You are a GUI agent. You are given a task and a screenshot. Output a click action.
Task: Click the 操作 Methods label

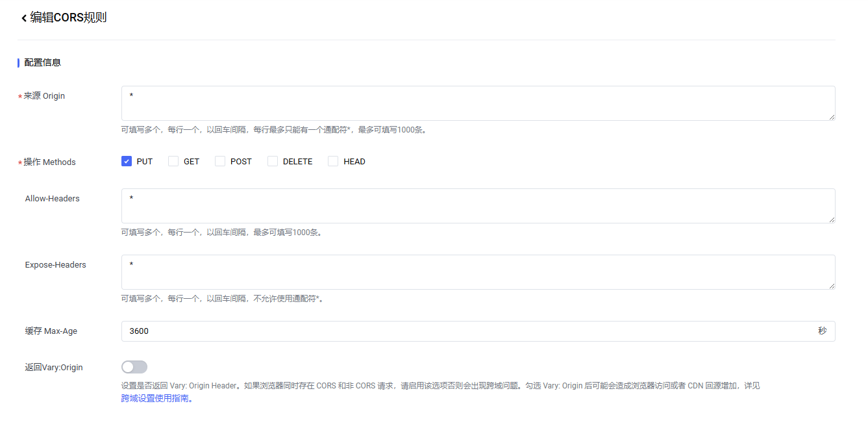pyautogui.click(x=50, y=162)
